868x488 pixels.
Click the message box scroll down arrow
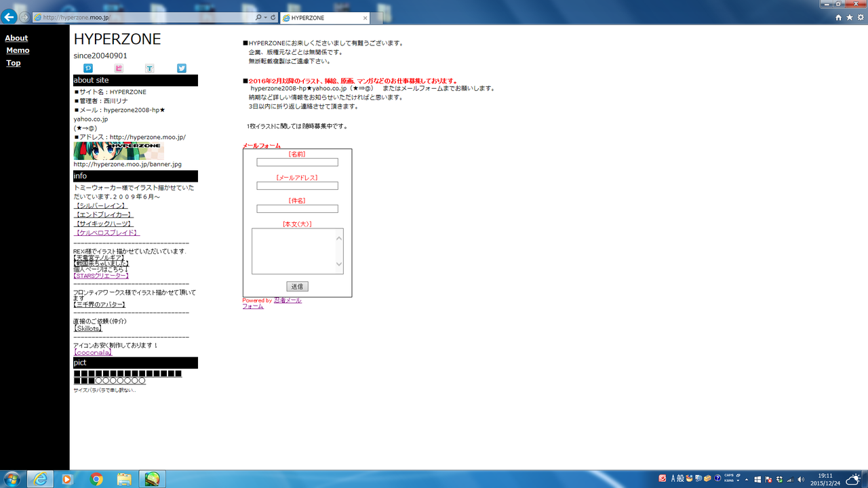[x=340, y=264]
